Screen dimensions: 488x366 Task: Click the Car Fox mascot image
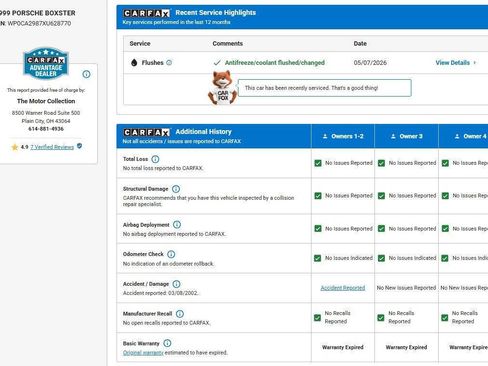click(222, 88)
